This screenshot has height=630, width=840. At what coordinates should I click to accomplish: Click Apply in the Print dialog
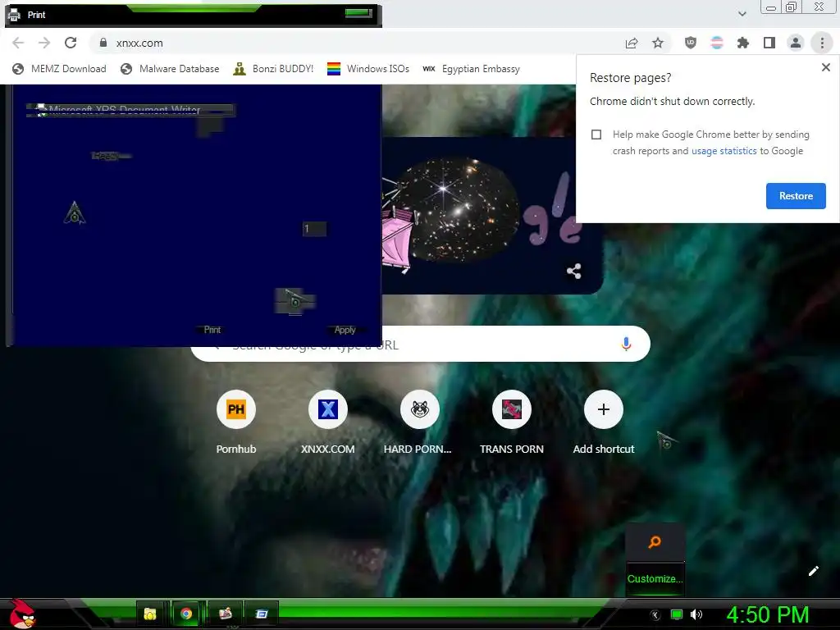345,330
